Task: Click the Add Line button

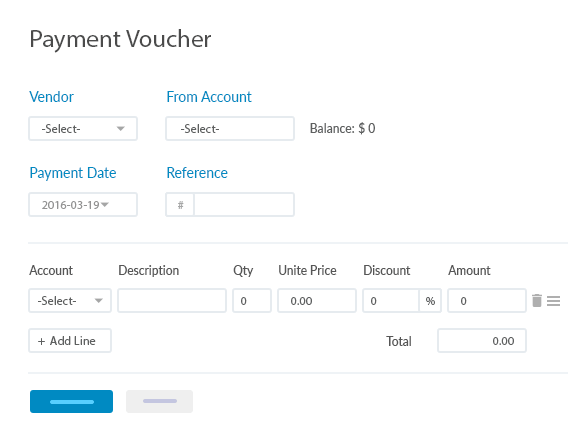Action: coord(70,340)
